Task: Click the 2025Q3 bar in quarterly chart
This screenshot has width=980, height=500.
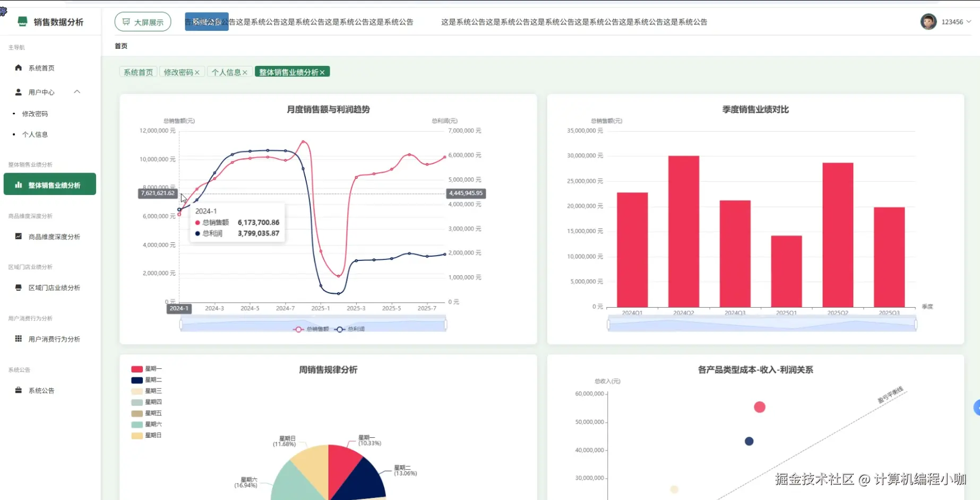Action: pyautogui.click(x=889, y=257)
